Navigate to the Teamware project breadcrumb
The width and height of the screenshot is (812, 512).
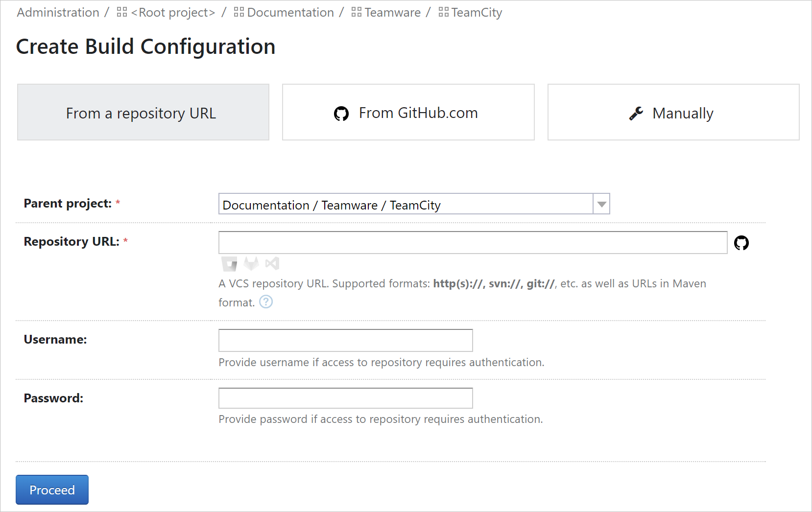pos(392,12)
